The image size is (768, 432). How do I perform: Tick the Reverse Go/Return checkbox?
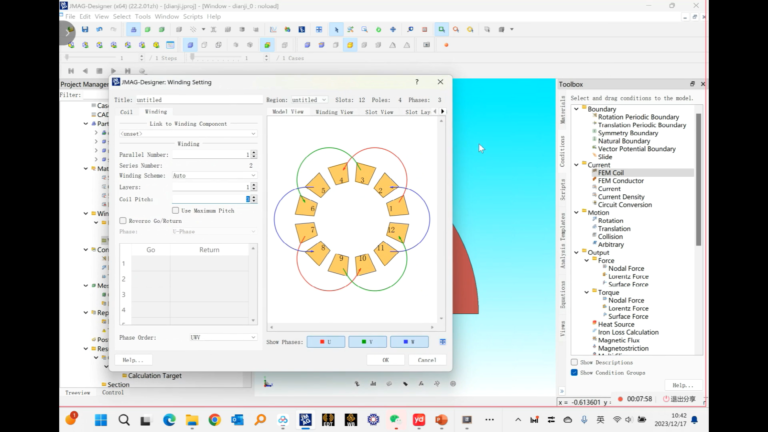tap(123, 221)
